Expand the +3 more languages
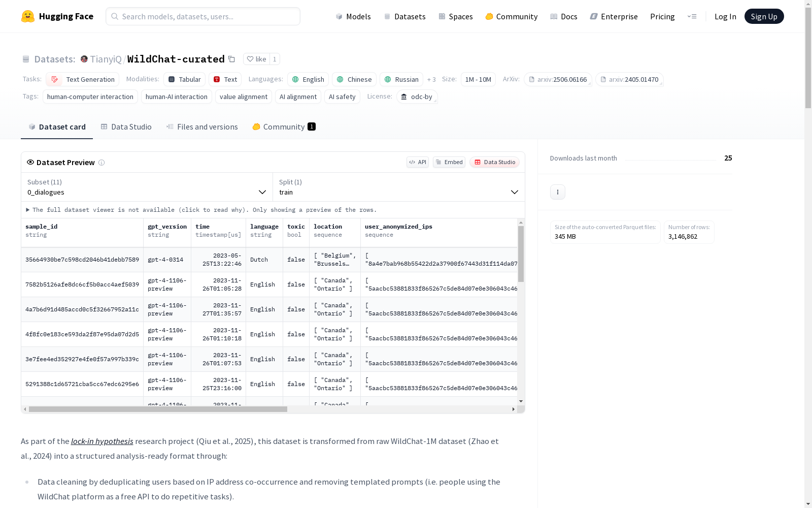This screenshot has height=508, width=812. [x=431, y=79]
